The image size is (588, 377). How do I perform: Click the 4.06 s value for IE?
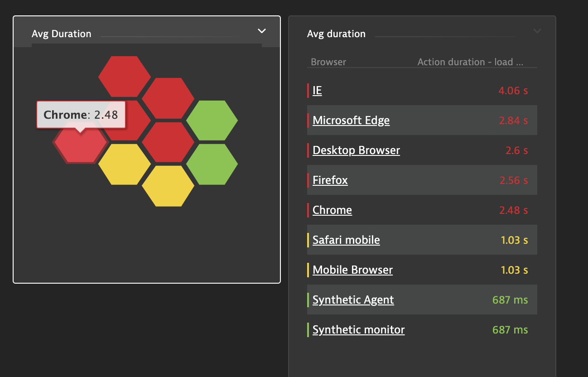coord(513,91)
